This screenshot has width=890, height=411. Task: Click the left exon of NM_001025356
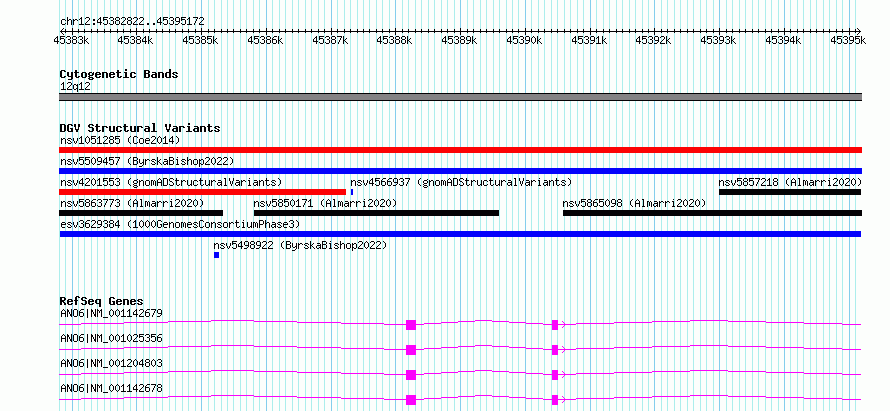[x=411, y=350]
